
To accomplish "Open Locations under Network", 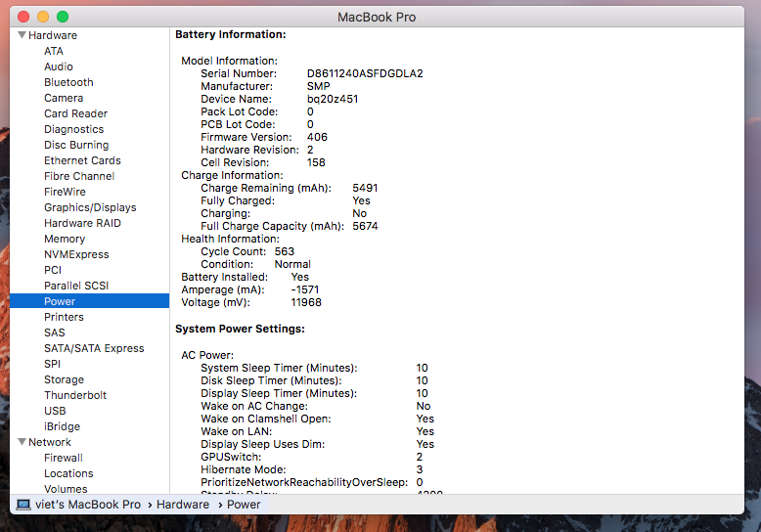I will (x=68, y=473).
